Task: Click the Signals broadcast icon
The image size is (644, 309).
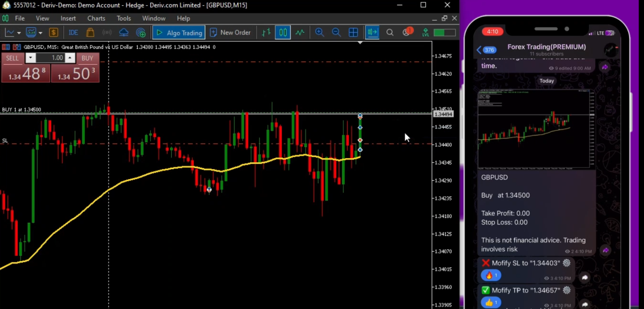Action: click(x=107, y=33)
